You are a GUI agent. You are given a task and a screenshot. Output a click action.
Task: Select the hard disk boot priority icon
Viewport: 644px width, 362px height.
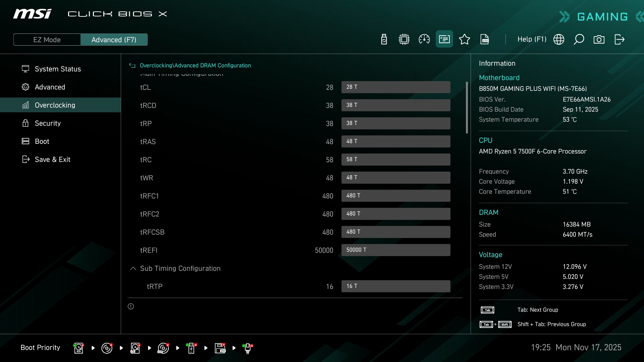coord(78,348)
